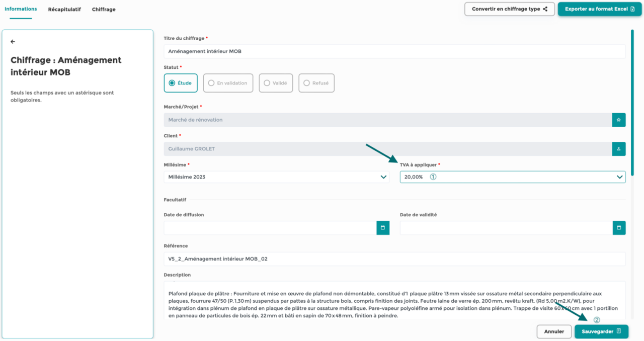Open the calendar picker for Date de validité
The height and width of the screenshot is (341, 644).
(x=619, y=228)
